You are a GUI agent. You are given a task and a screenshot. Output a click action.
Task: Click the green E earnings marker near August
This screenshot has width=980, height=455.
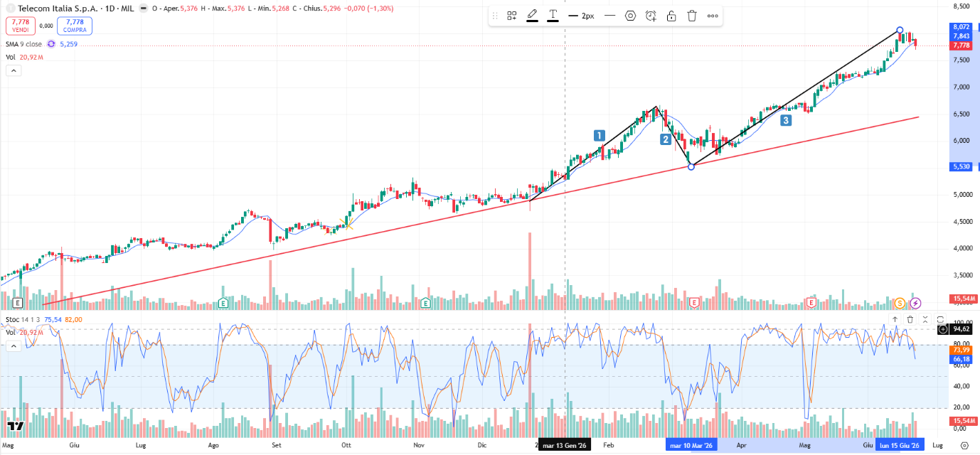click(223, 303)
